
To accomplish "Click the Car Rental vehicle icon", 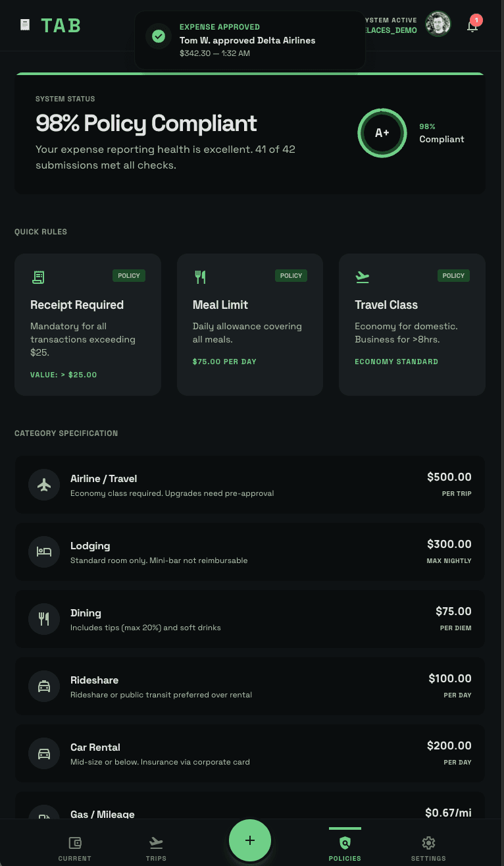I will (x=44, y=753).
